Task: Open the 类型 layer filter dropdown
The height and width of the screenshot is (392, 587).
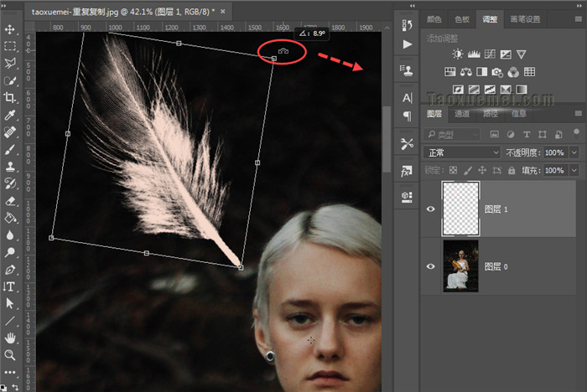Action: (452, 134)
